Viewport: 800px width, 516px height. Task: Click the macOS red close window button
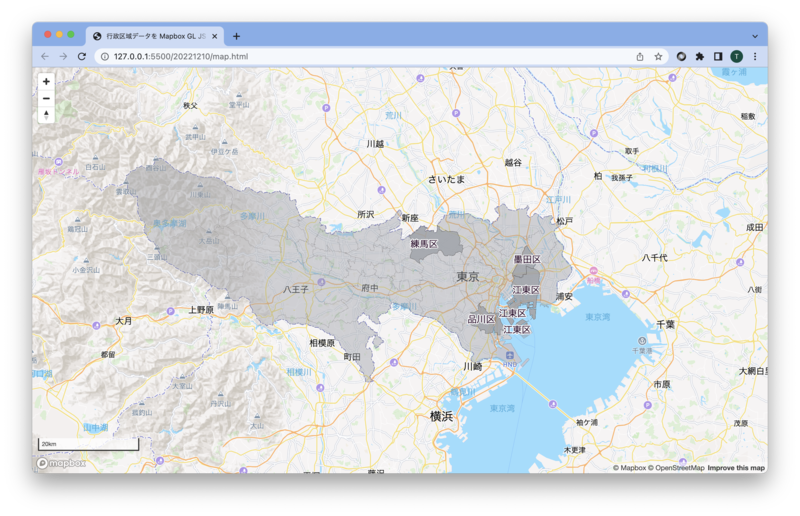pyautogui.click(x=47, y=34)
